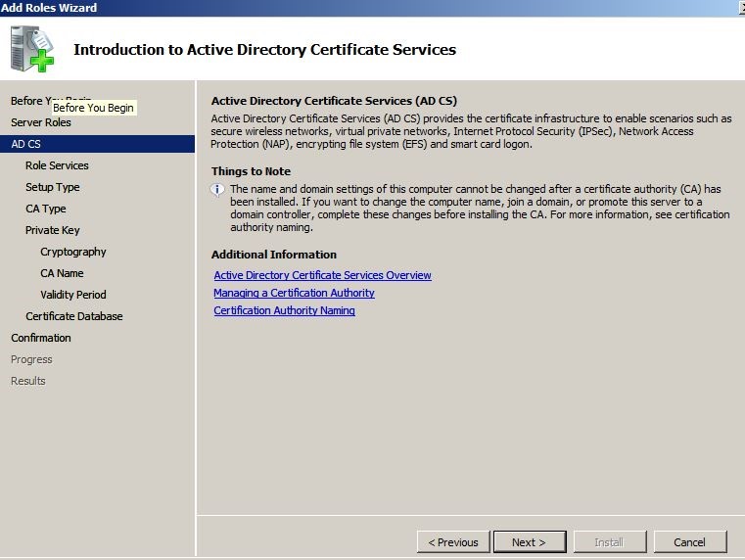Jump to the Confirmation step
This screenshot has width=745, height=560.
click(41, 338)
